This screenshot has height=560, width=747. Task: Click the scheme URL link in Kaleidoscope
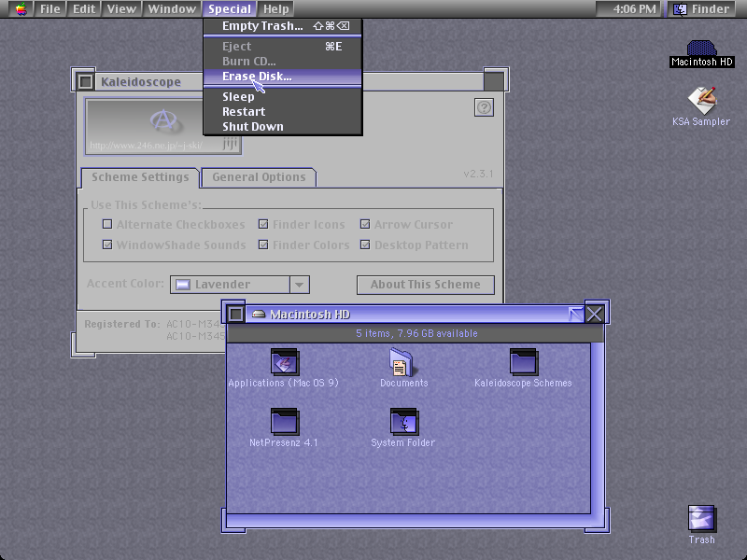tap(146, 146)
